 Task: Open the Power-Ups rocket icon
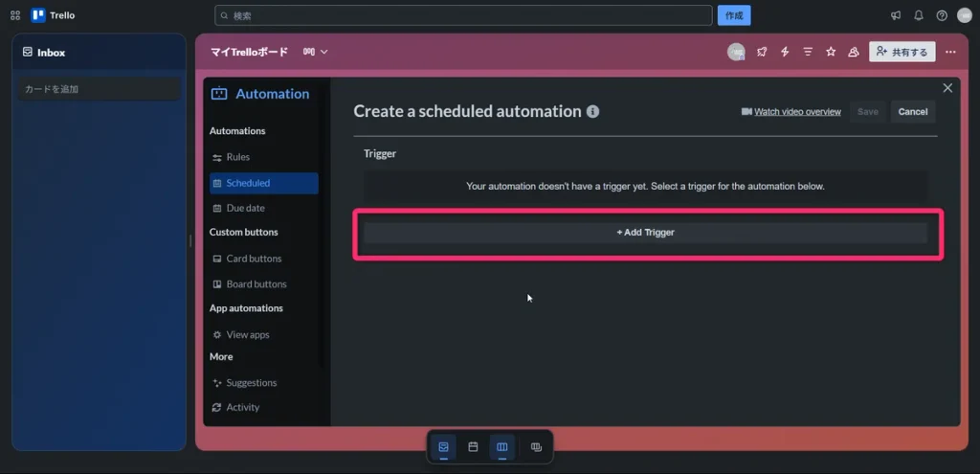click(762, 52)
